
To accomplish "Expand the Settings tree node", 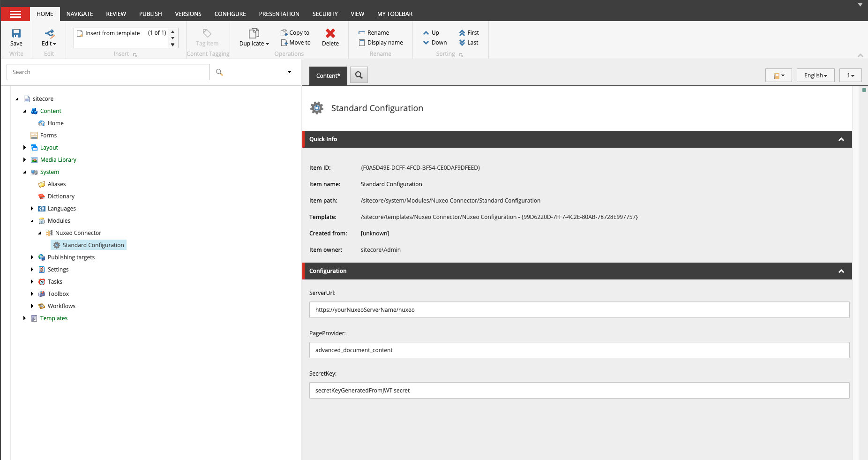I will tap(32, 270).
